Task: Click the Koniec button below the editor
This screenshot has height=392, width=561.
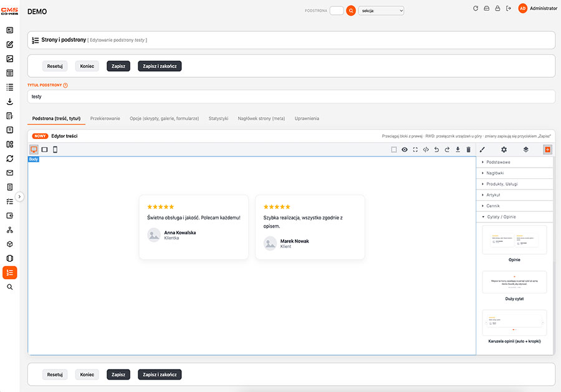Action: [87, 375]
